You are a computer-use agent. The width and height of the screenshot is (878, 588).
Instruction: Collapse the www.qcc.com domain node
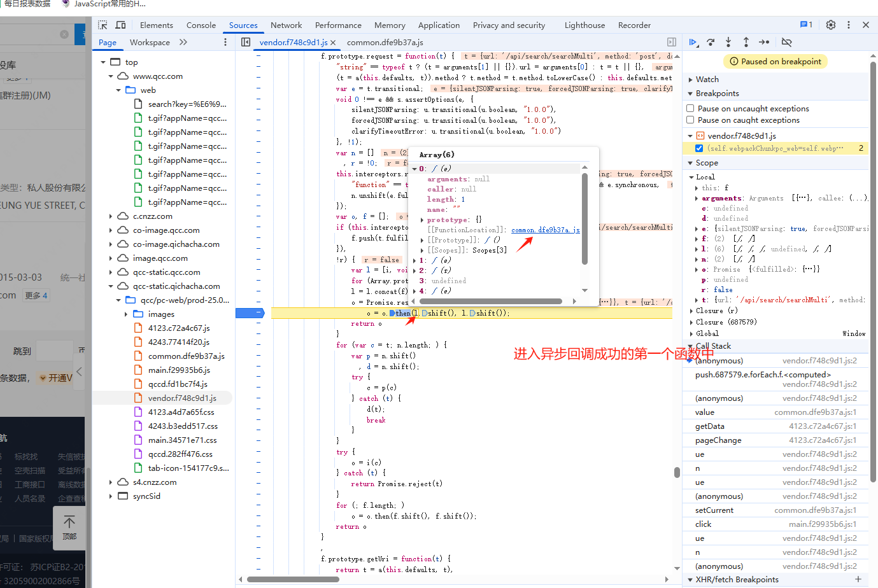click(x=111, y=76)
